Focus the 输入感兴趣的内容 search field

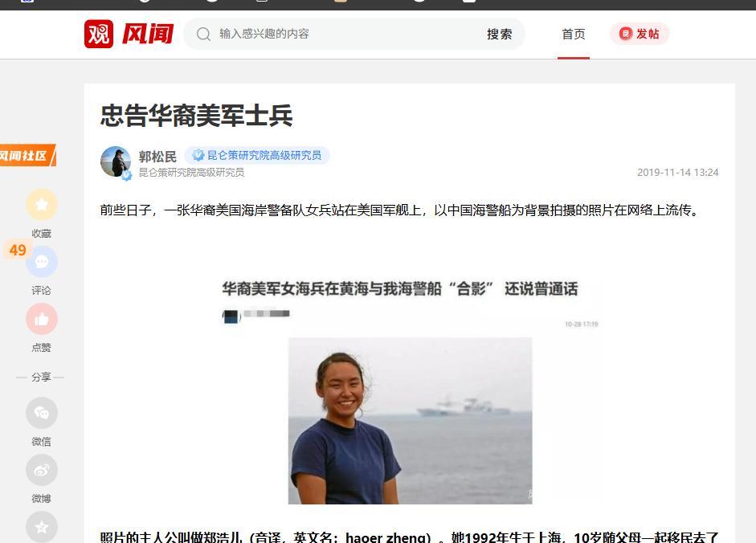pos(337,34)
